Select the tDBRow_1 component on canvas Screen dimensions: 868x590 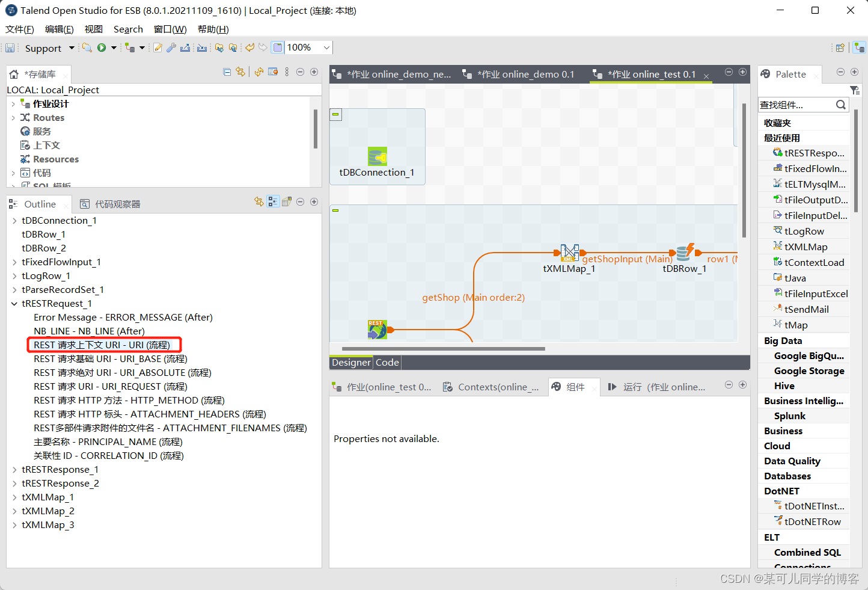pyautogui.click(x=685, y=253)
